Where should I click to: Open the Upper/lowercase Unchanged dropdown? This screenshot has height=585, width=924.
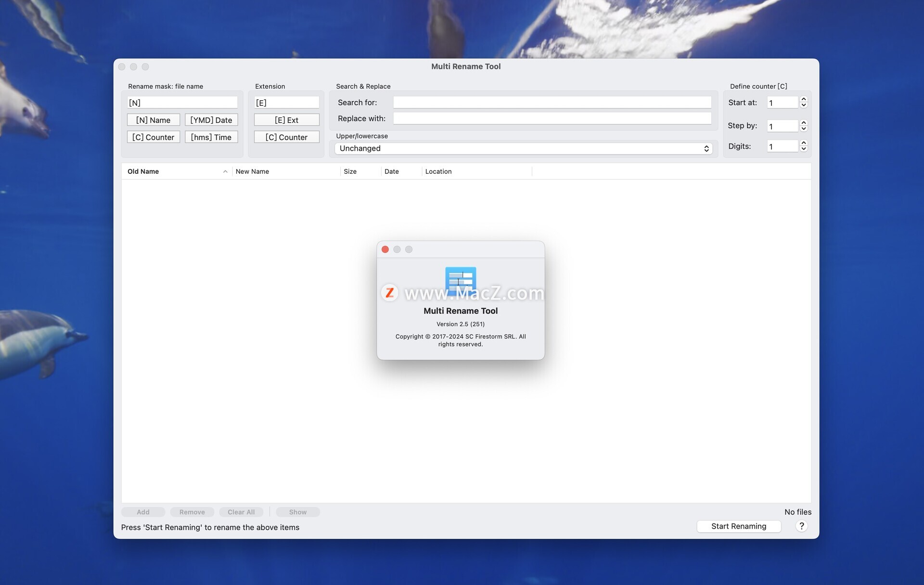tap(523, 148)
